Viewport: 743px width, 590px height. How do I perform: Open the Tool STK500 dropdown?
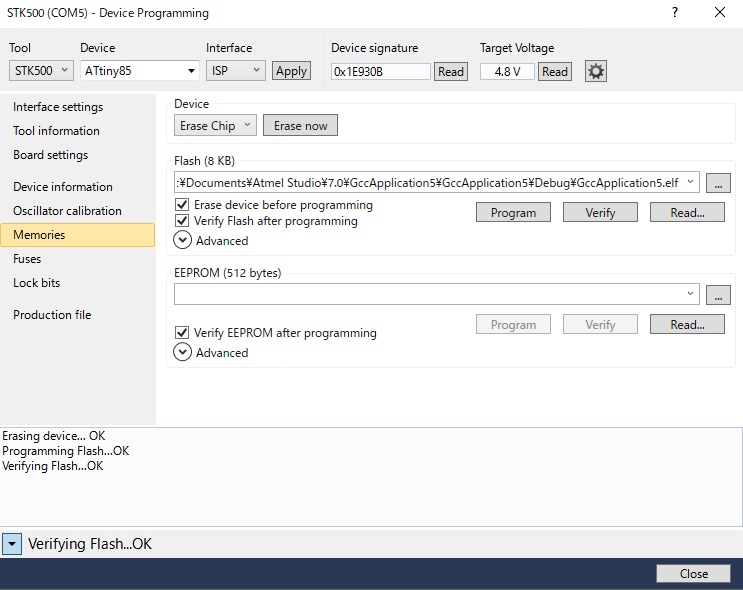(x=41, y=71)
